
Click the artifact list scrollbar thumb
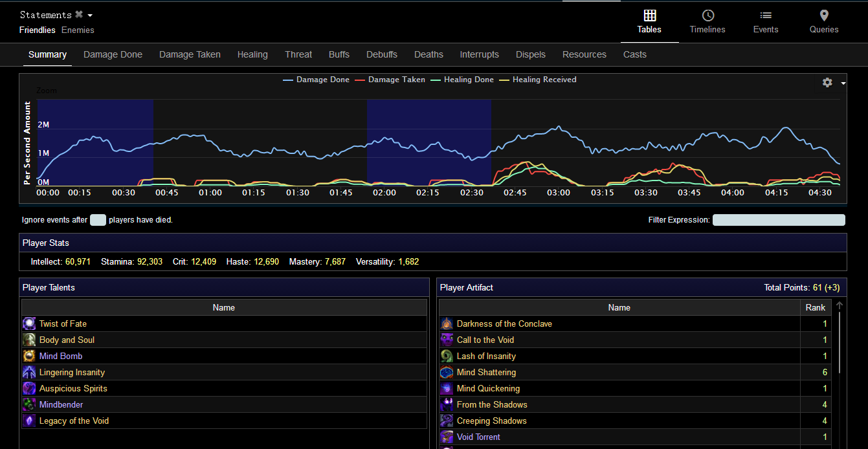tap(840, 344)
